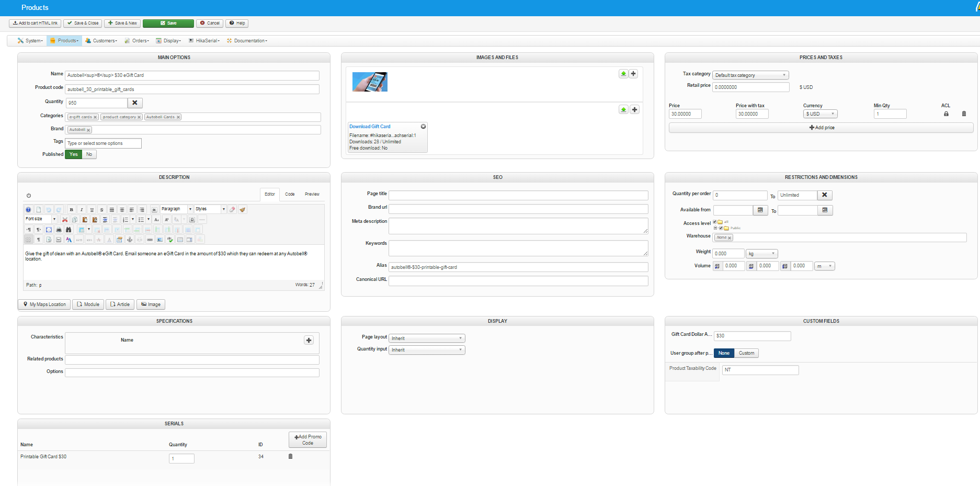Viewport: 980px width, 486px height.
Task: Click the Save & Close button
Action: click(83, 24)
